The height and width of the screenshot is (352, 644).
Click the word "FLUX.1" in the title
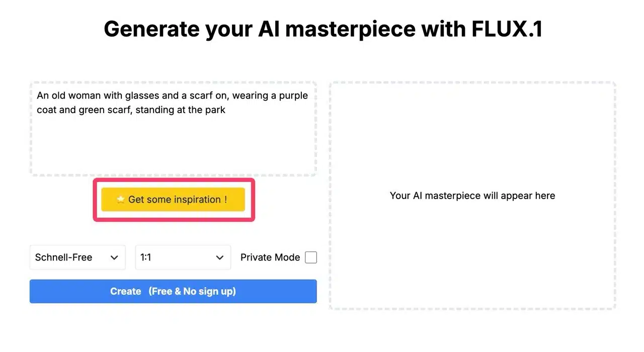click(507, 29)
